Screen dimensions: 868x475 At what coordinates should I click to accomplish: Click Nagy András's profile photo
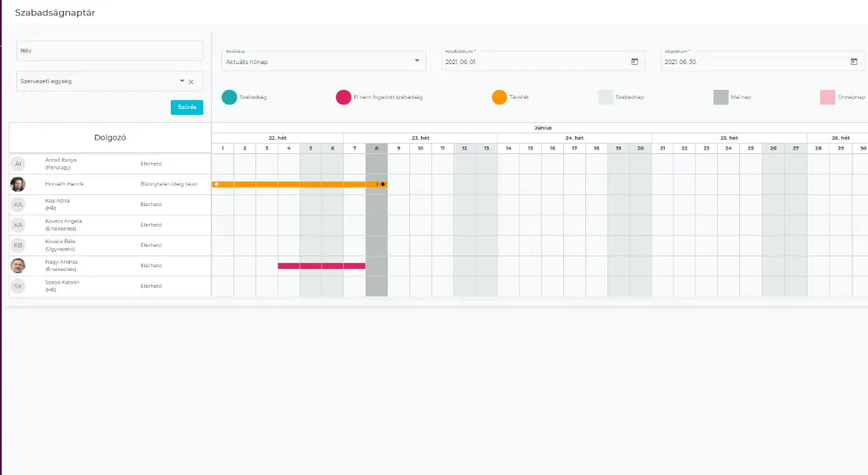coord(18,266)
